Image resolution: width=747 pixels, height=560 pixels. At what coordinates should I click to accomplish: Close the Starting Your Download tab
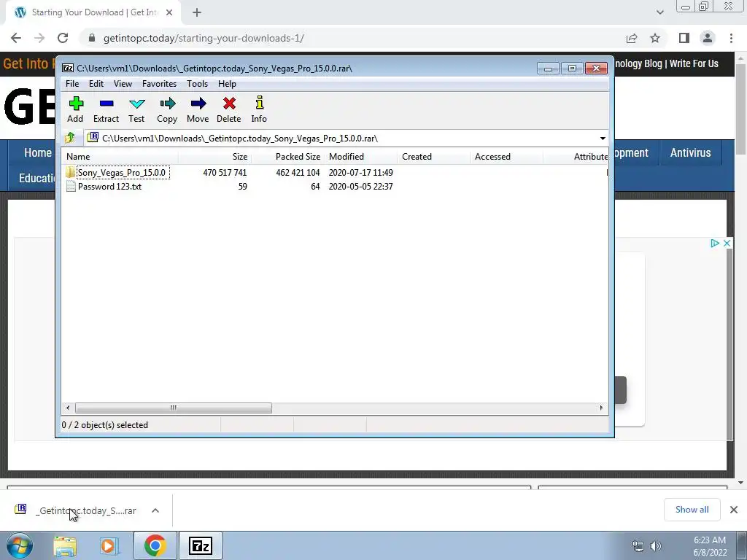[169, 13]
